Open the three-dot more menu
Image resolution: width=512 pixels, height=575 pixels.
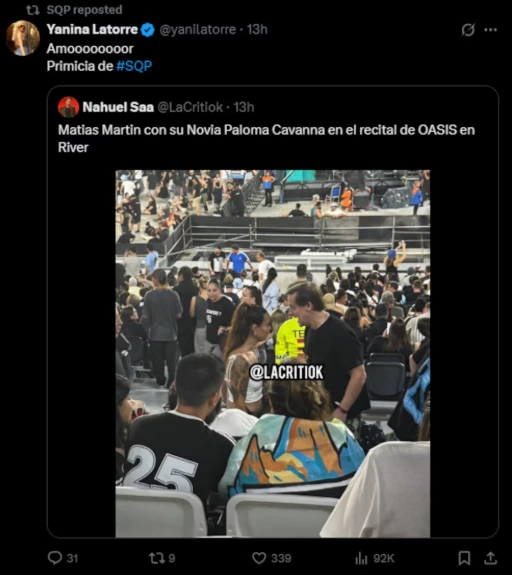[491, 30]
